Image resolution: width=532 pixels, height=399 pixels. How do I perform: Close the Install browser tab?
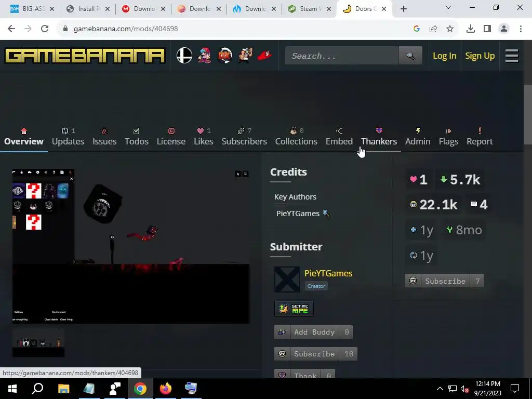coord(108,9)
